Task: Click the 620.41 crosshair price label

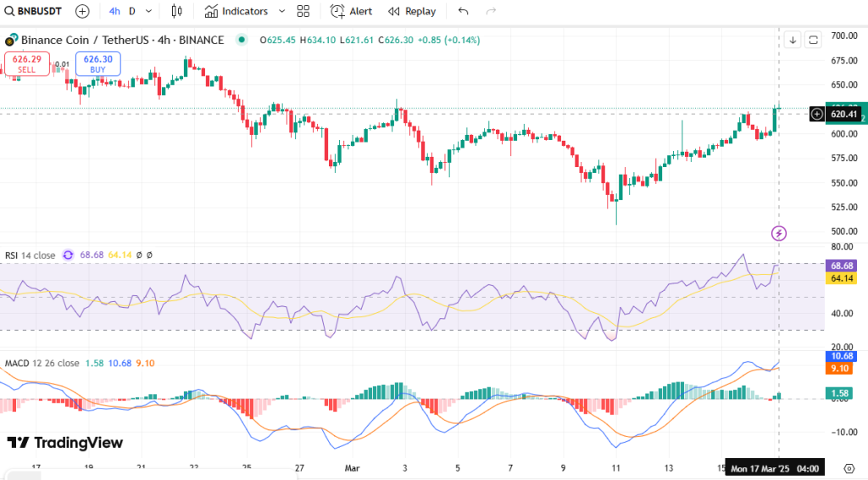Action: 844,114
